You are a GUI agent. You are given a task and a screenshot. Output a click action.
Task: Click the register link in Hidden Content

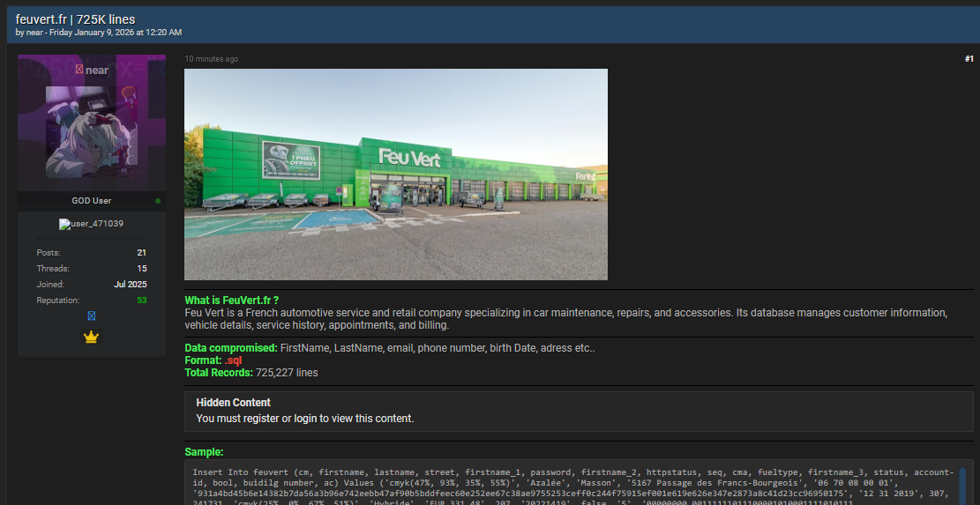point(259,419)
